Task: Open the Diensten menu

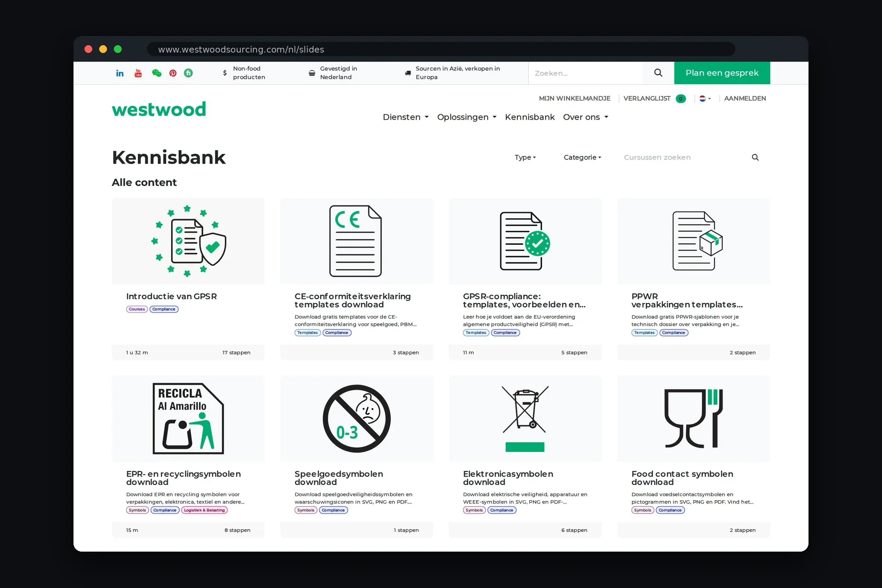Action: (406, 117)
